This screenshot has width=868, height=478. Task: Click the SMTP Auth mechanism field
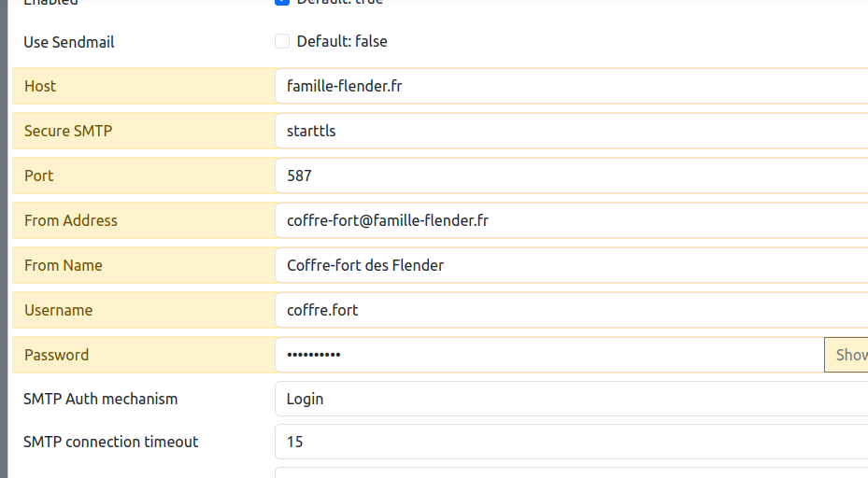pyautogui.click(x=570, y=399)
